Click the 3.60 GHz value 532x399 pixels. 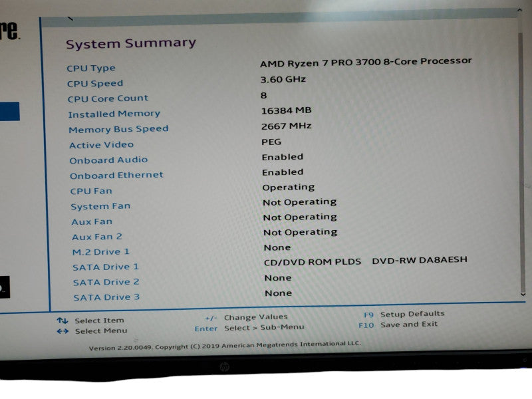pyautogui.click(x=283, y=79)
